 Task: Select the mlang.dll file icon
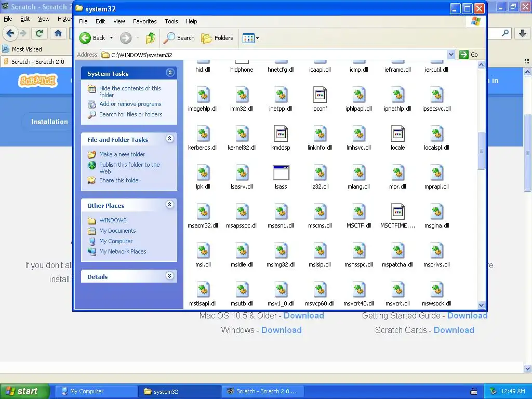click(358, 172)
